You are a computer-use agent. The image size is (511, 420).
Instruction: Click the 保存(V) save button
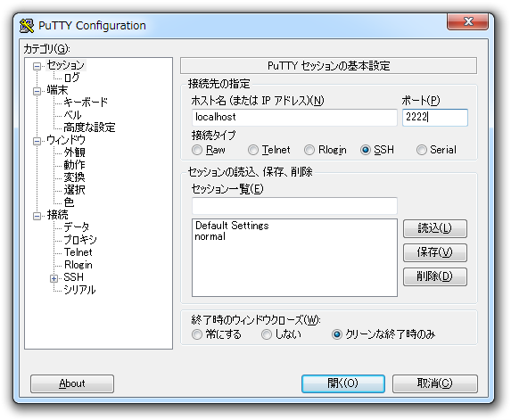pos(435,252)
